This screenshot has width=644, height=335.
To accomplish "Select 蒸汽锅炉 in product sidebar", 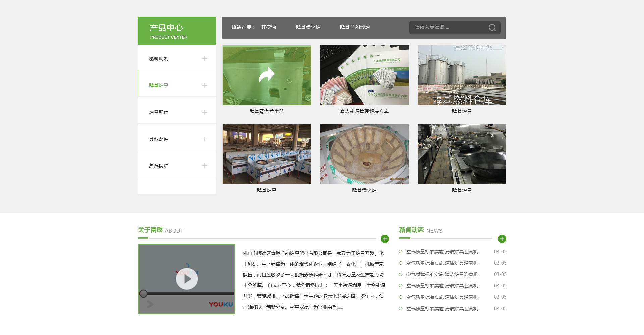I will tap(159, 166).
